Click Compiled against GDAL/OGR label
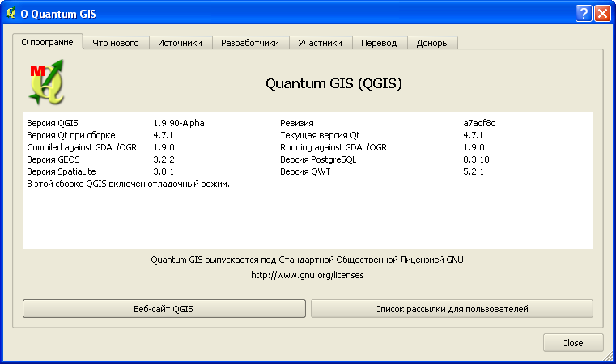The height and width of the screenshot is (364, 616). (82, 148)
